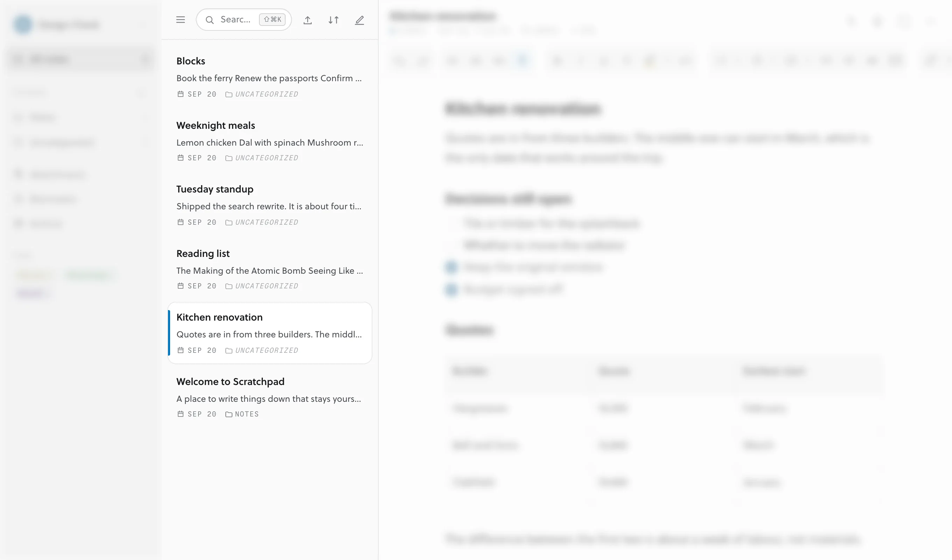Click the preview 'Quotes are in from three builders'
The width and height of the screenshot is (952, 560).
[x=269, y=334]
